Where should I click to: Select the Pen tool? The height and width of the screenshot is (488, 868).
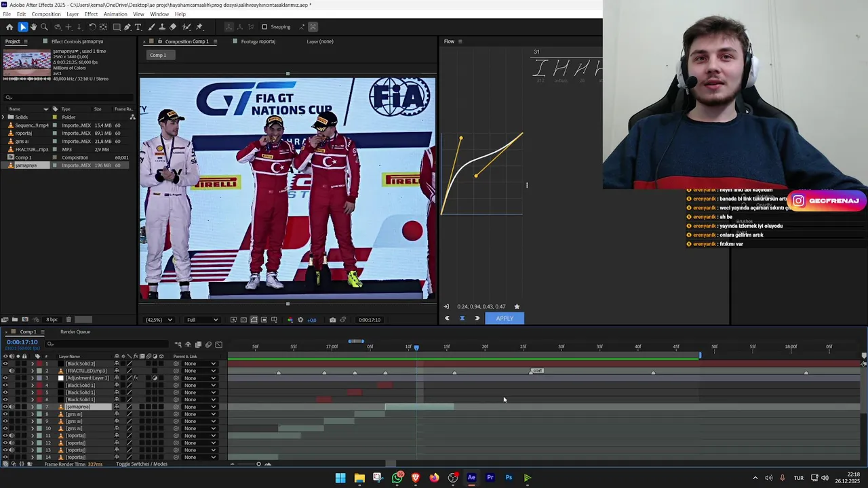(127, 27)
